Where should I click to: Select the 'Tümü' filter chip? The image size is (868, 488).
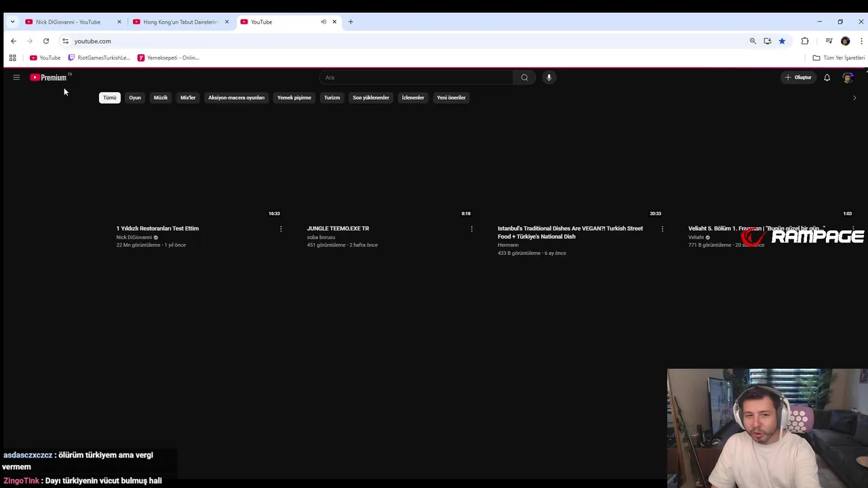pos(110,98)
